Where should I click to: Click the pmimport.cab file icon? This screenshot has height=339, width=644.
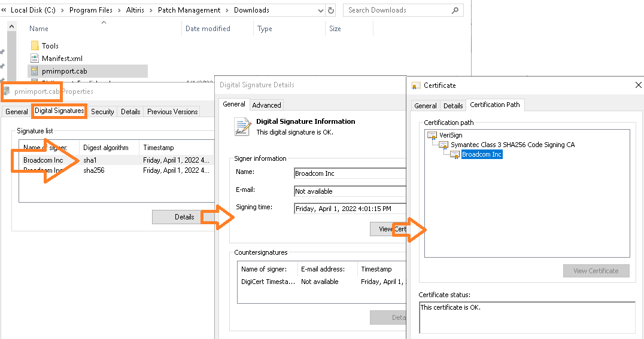click(x=35, y=71)
